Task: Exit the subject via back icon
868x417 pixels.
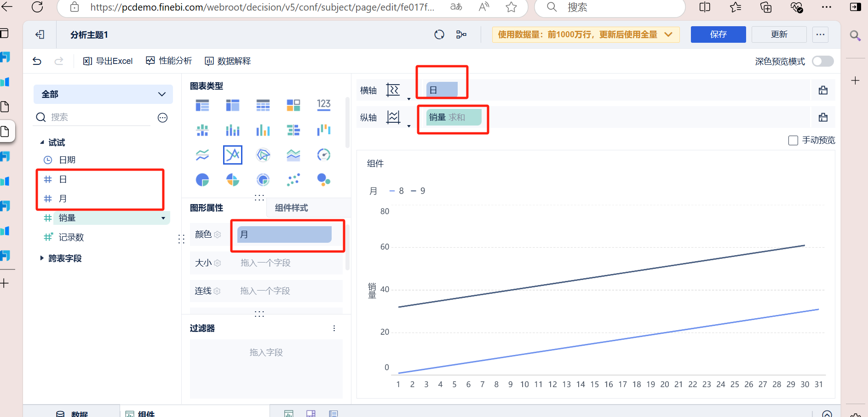Action: 40,34
